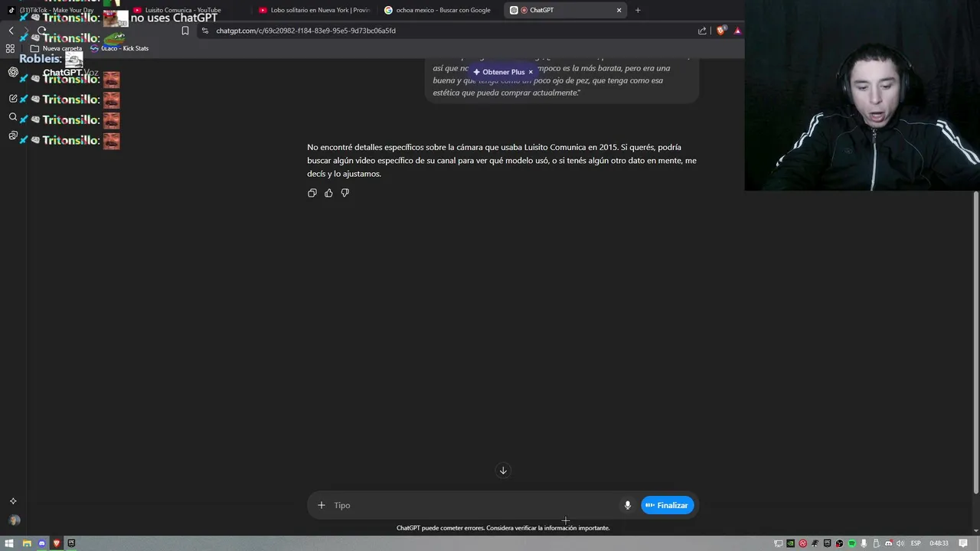Open the Nueva carpeta bookmark folder
Image resolution: width=980 pixels, height=551 pixels.
point(56,48)
